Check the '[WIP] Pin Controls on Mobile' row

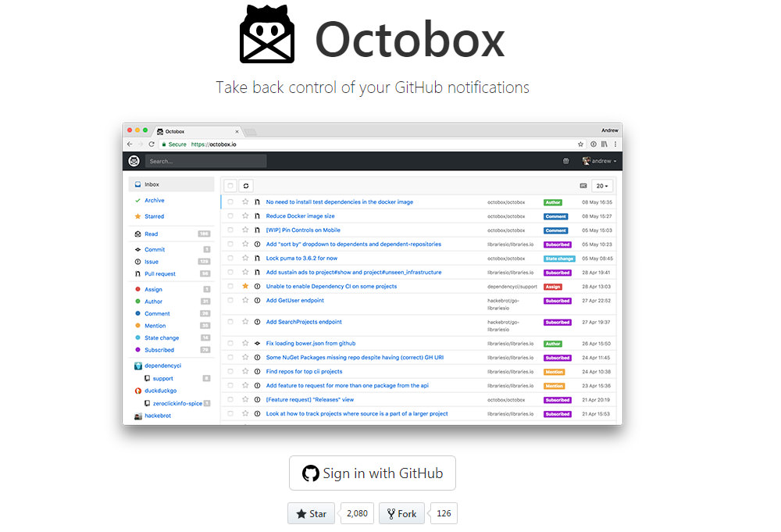230,230
